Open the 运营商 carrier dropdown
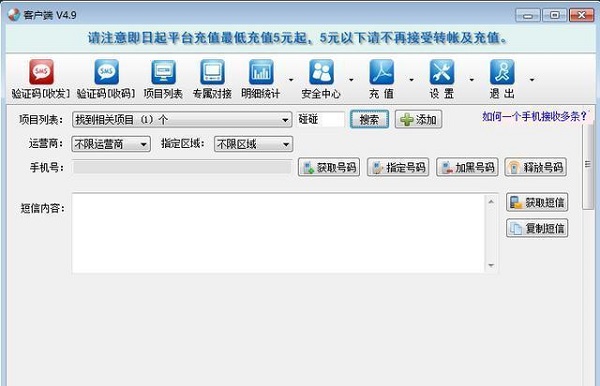Screen dimensions: 600x386 click(111, 144)
